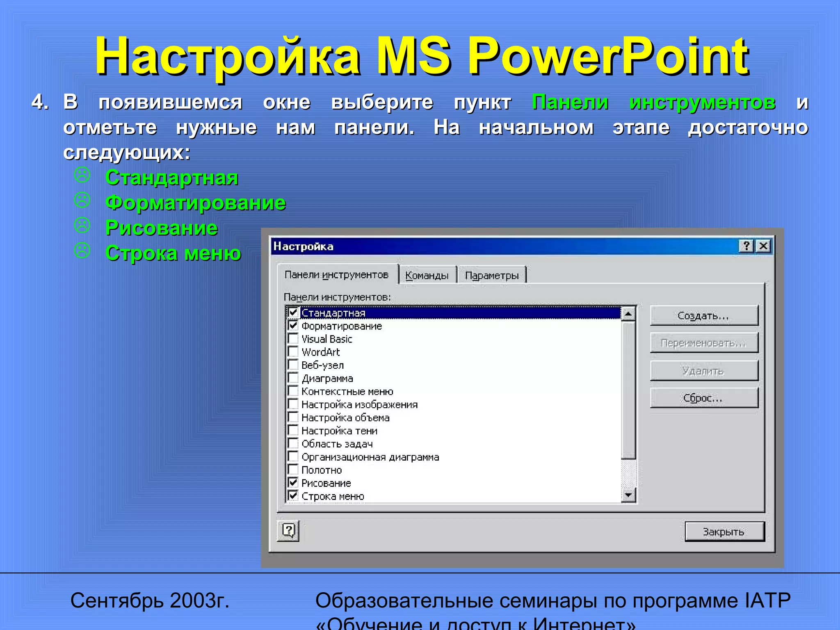Select the Полотно row text
Viewport: 840px width, 630px height.
tap(322, 470)
